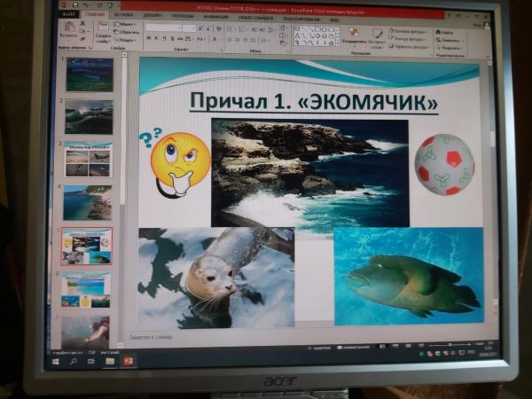Open the Shape Fill (Заливка фигуры) dropdown

[410, 32]
